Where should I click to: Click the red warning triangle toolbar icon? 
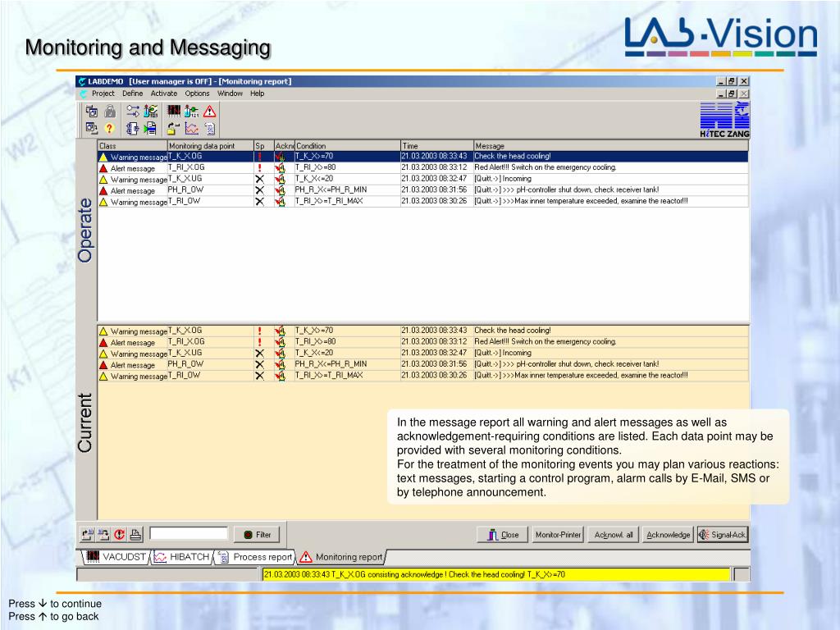pos(209,112)
